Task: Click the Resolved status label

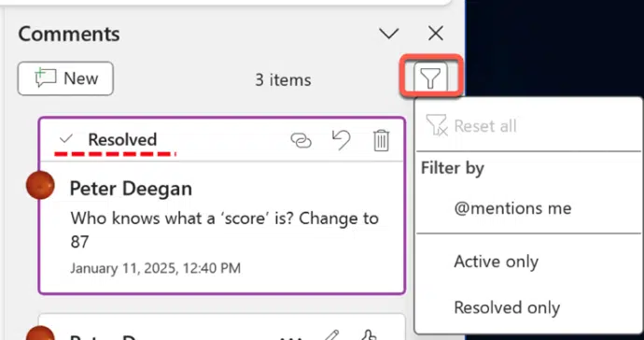Action: tap(122, 140)
